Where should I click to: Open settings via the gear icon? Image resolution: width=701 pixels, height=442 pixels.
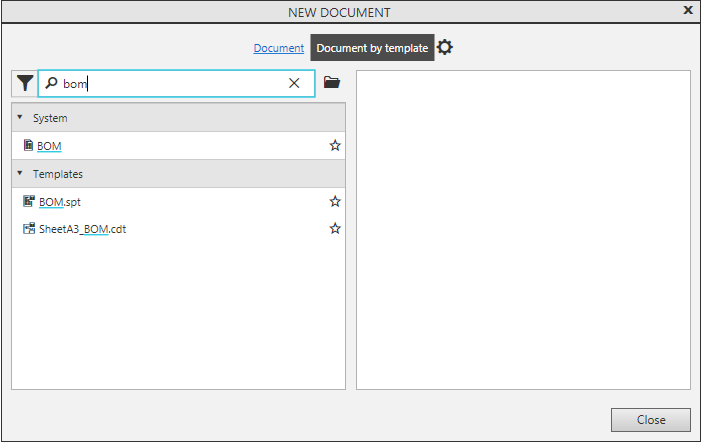tap(445, 48)
